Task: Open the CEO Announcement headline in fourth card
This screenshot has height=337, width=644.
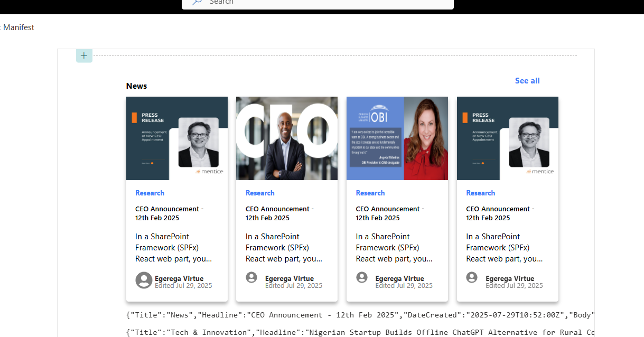Action: (500, 213)
